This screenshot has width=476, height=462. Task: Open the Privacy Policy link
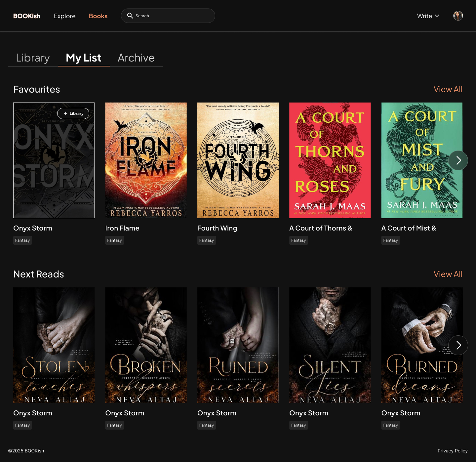[x=453, y=451]
